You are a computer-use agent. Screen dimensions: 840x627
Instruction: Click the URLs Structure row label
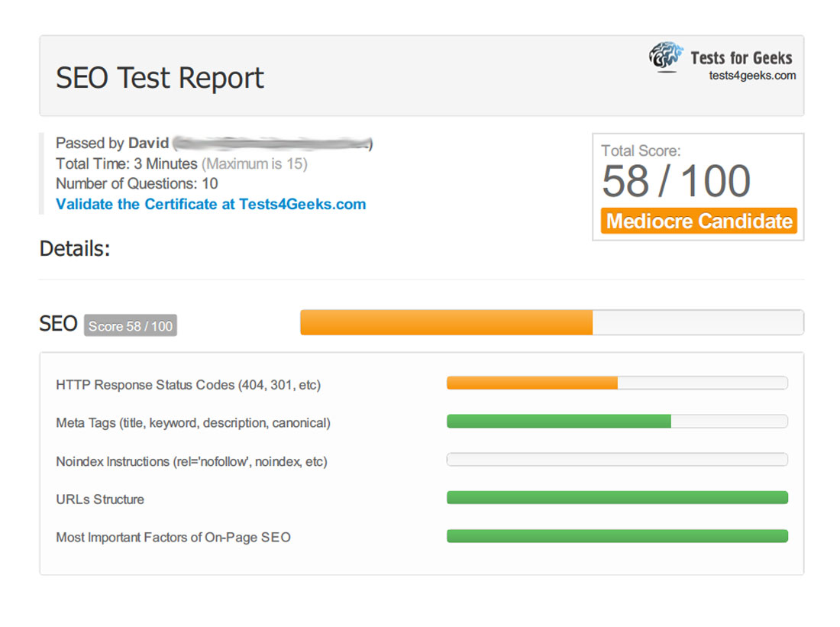(x=100, y=499)
